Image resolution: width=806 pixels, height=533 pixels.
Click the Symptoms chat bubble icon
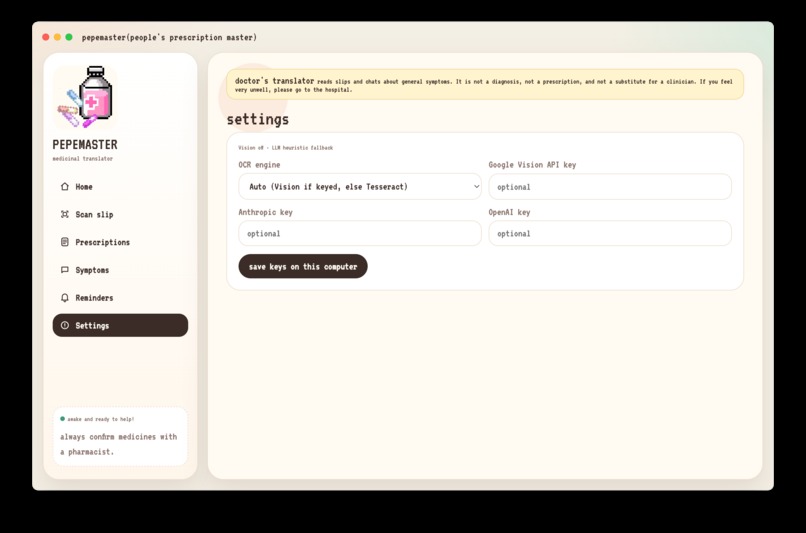[65, 270]
